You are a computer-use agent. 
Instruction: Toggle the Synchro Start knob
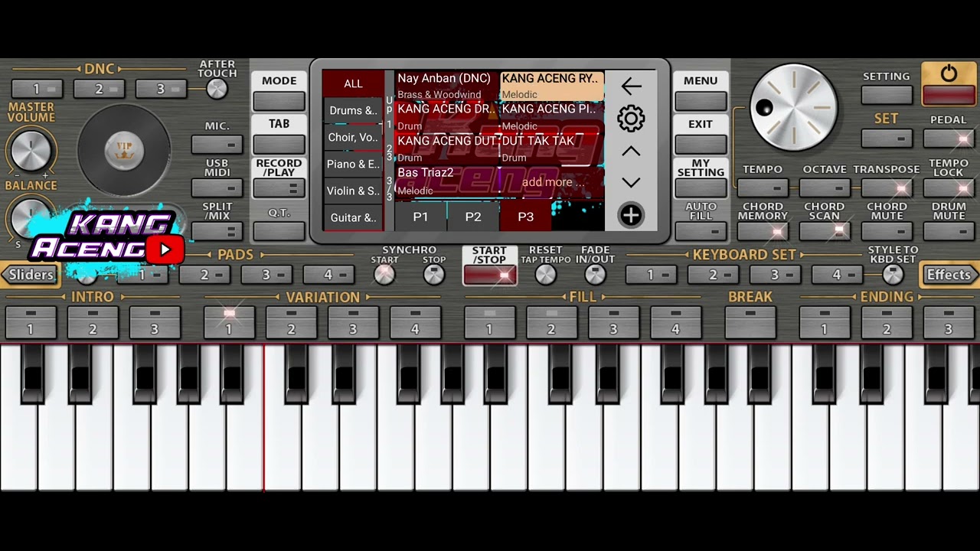point(384,275)
